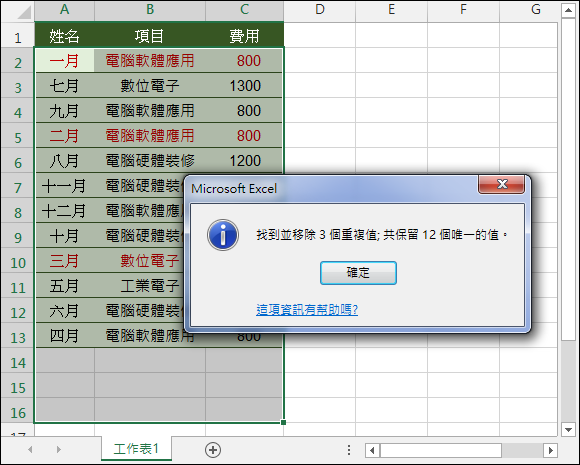The image size is (580, 465).
Task: Click cell containing 一月
Action: click(64, 60)
